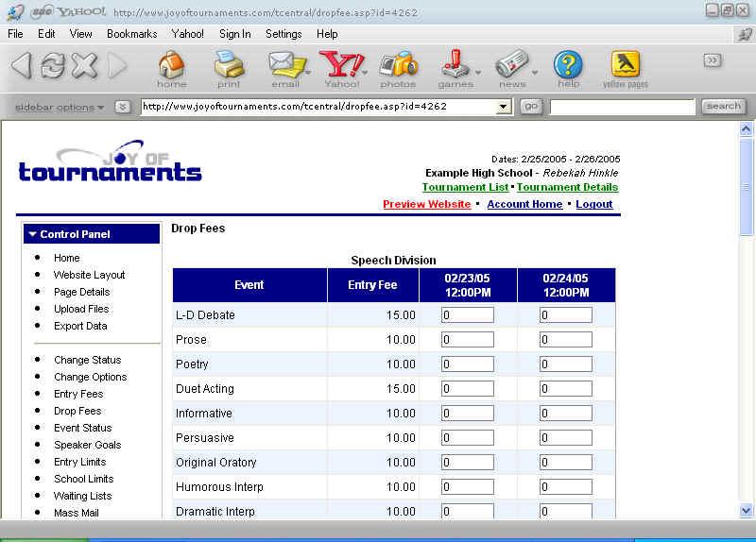Open the address bar URL dropdown
The width and height of the screenshot is (756, 542).
pyautogui.click(x=504, y=107)
